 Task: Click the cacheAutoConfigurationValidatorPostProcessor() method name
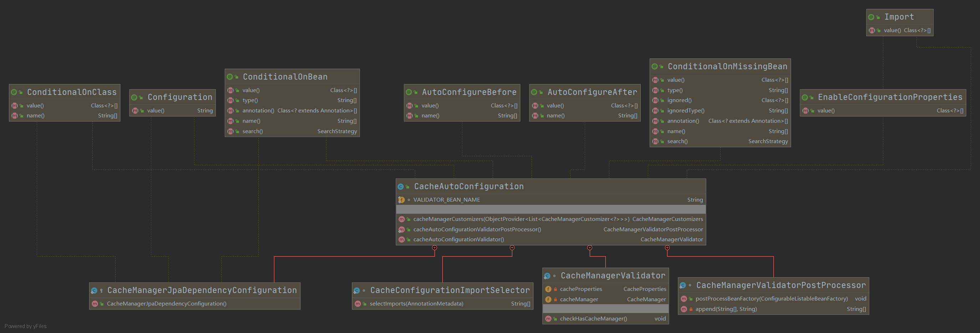pos(477,229)
